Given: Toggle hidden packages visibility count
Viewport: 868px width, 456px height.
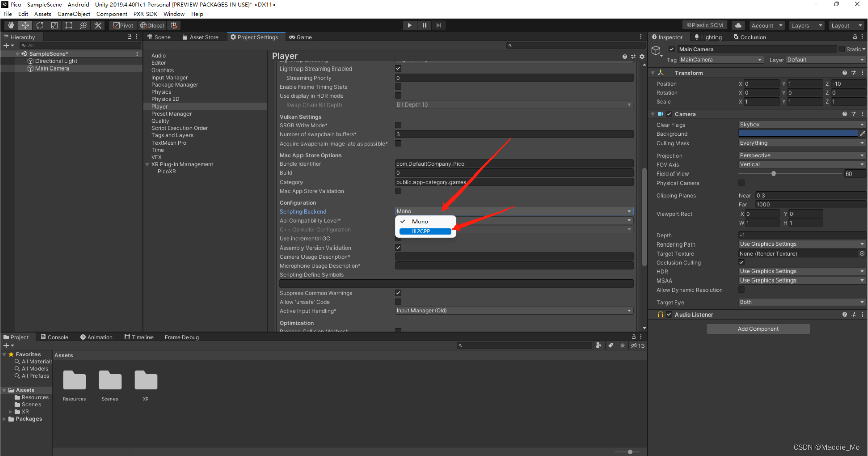Looking at the screenshot, I should click(637, 345).
